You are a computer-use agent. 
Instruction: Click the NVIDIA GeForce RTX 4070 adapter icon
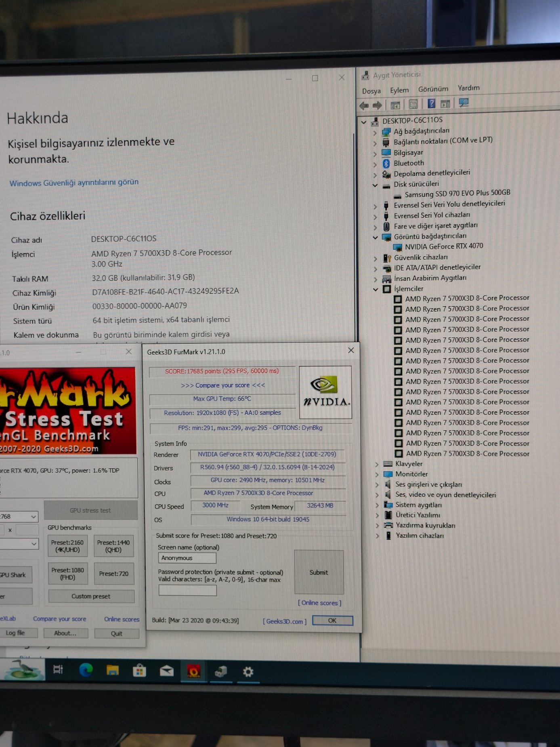[398, 247]
